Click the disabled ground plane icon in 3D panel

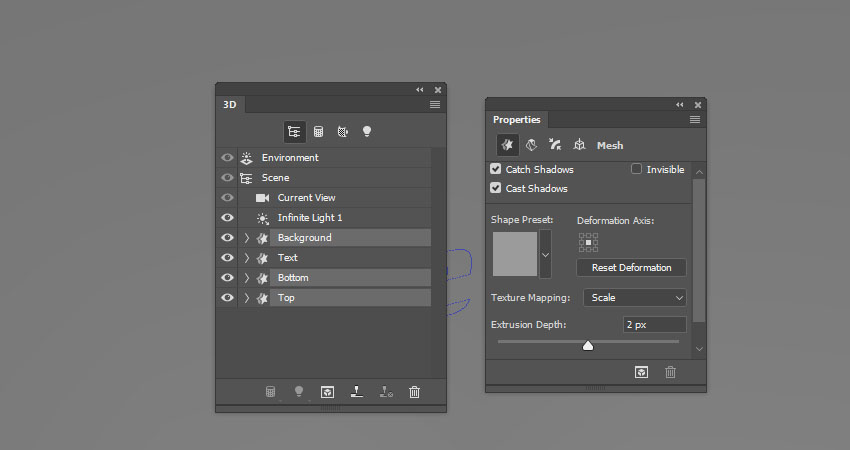[x=386, y=391]
